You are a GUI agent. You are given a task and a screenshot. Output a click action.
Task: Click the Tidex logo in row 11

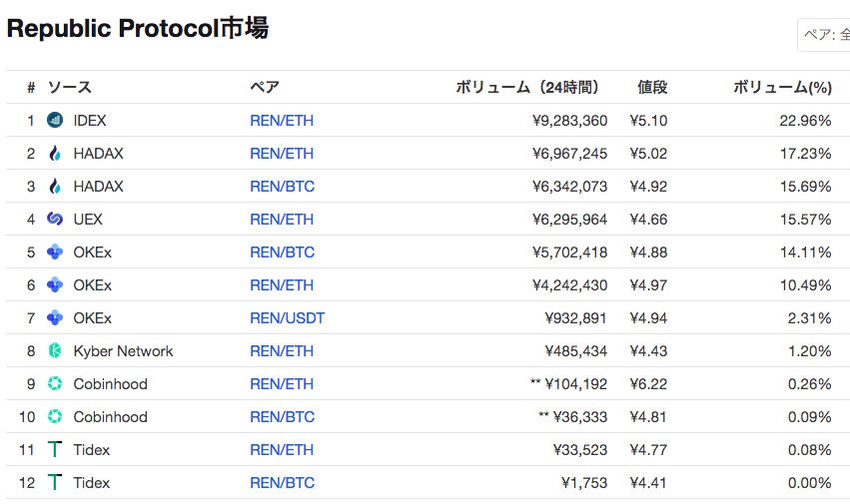55,449
